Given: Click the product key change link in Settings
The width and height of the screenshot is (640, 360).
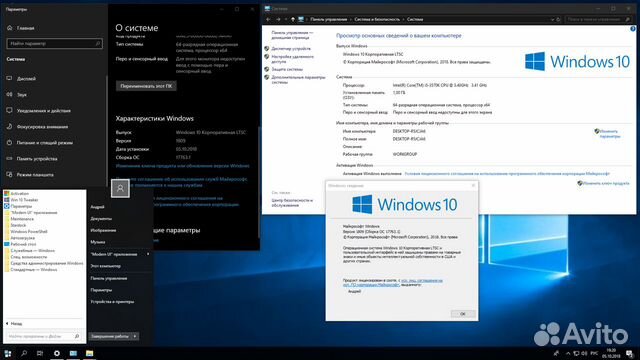Looking at the screenshot, I should click(x=182, y=166).
